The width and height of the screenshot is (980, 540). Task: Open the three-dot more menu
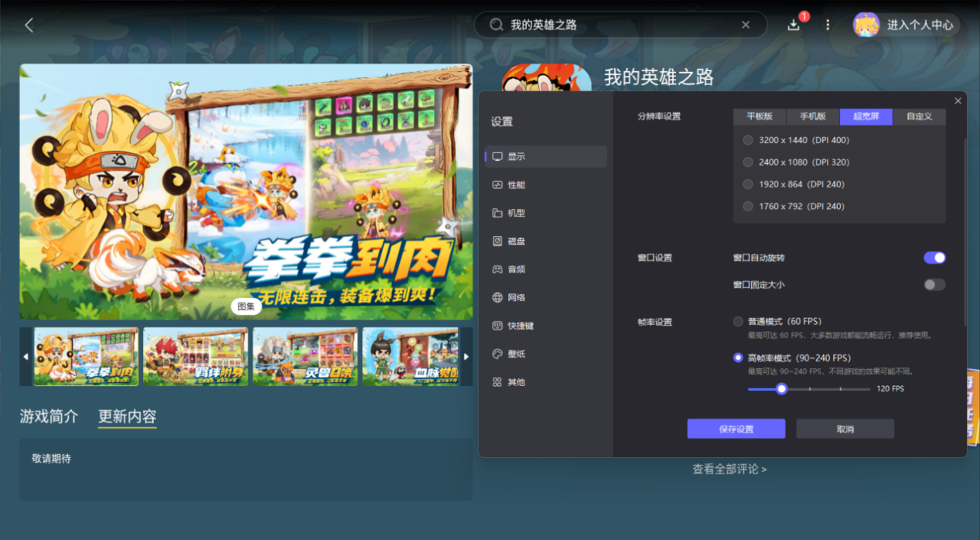(x=828, y=25)
